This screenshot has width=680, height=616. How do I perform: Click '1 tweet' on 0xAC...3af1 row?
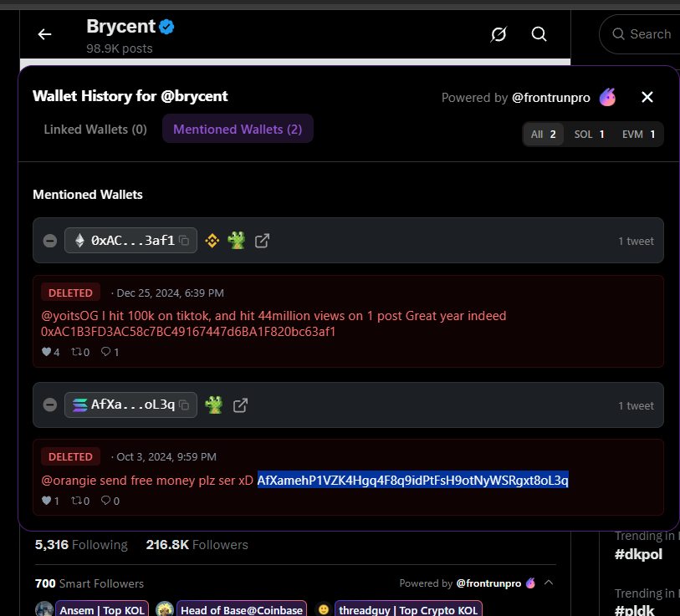tap(636, 241)
